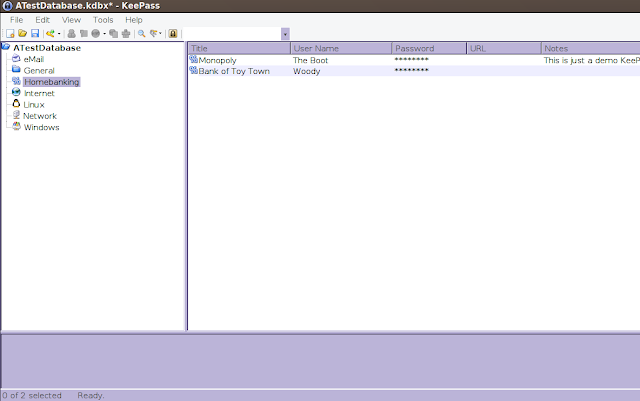Viewport: 640px width, 401px height.
Task: Select the Linux group
Action: coord(34,105)
